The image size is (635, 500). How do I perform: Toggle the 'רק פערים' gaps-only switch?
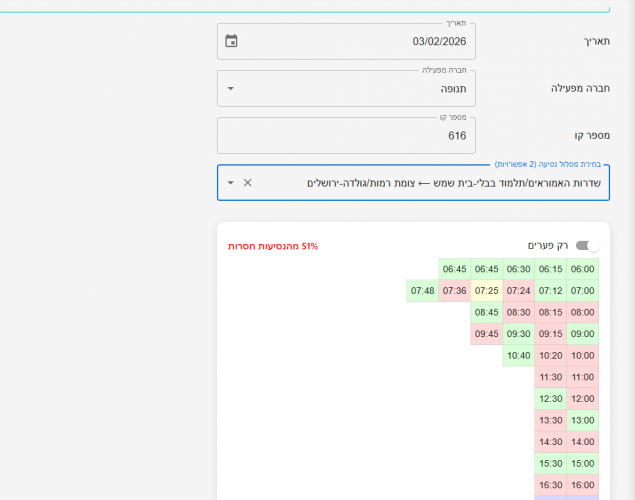click(x=591, y=245)
